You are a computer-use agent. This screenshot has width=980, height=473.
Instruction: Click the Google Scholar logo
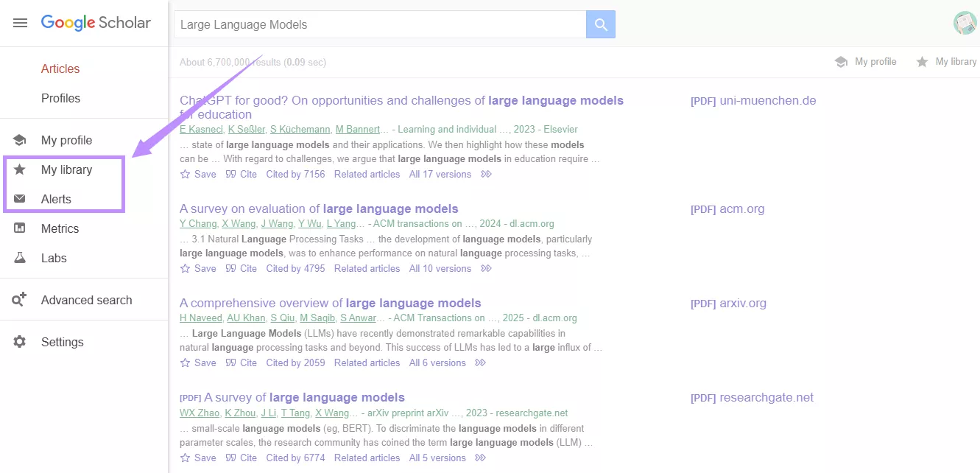click(96, 23)
